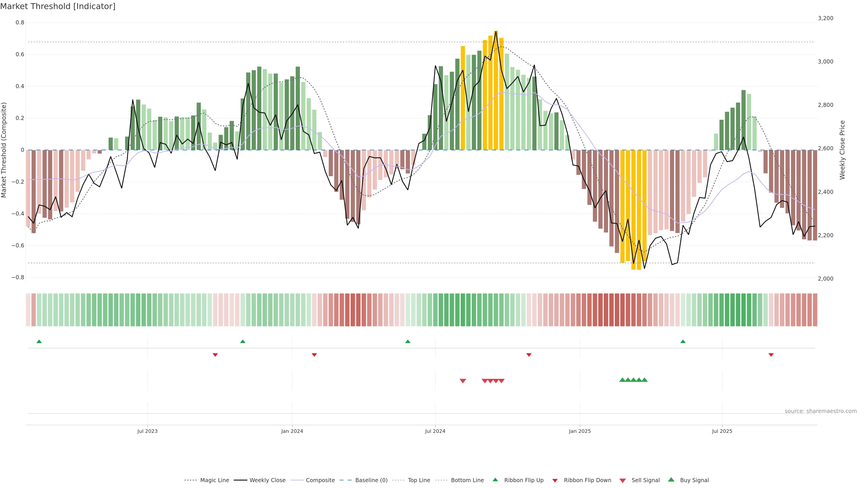Click the first green ribbon flip up triangle
The height and width of the screenshot is (488, 868).
(39, 342)
